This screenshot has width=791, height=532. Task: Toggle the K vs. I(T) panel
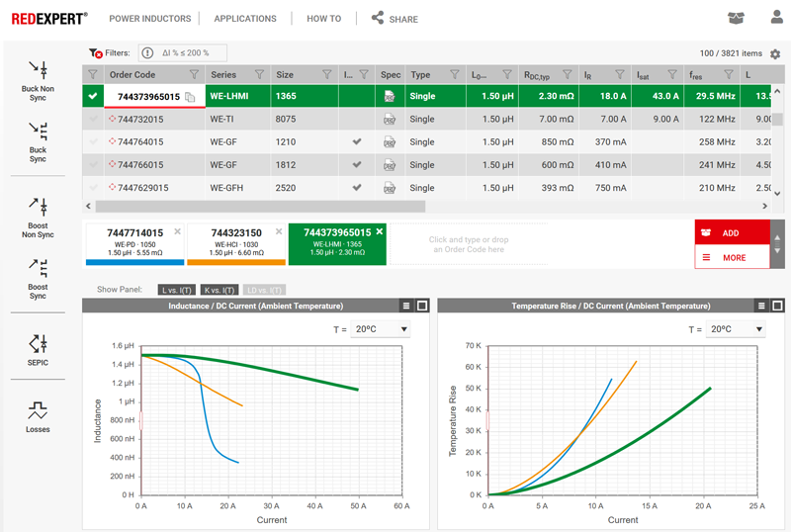[x=219, y=290]
